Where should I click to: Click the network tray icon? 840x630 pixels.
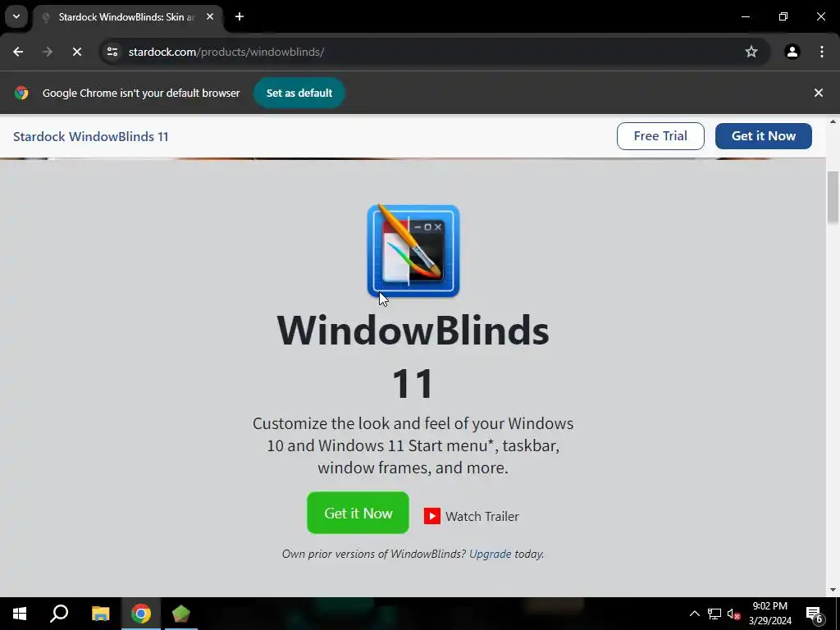714,614
